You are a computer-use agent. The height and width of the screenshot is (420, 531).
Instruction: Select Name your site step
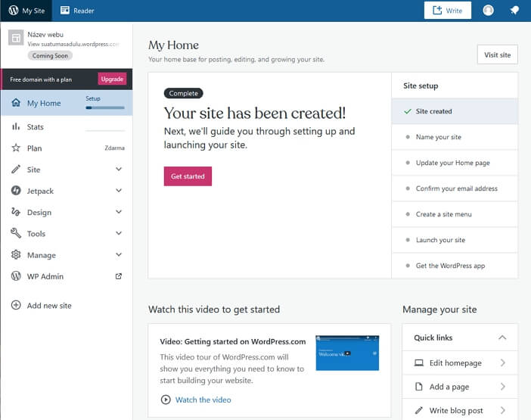tap(455, 137)
